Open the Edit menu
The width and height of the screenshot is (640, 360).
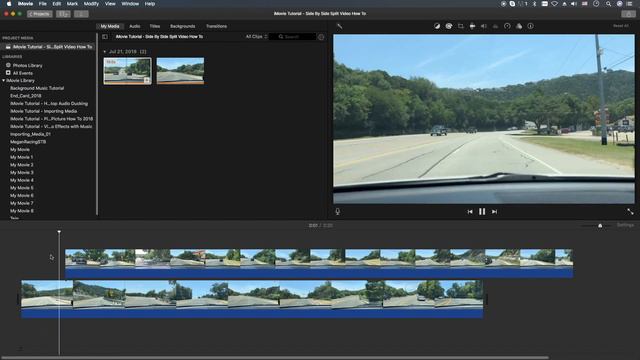[57, 4]
